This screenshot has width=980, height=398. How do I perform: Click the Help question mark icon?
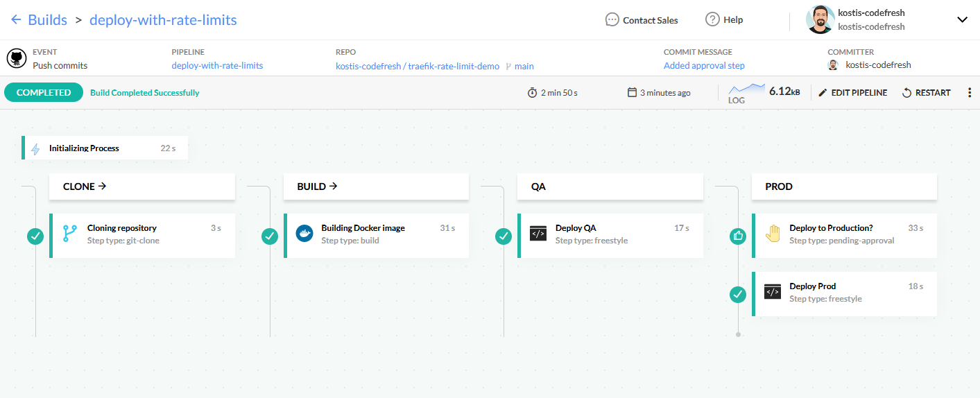coord(712,19)
